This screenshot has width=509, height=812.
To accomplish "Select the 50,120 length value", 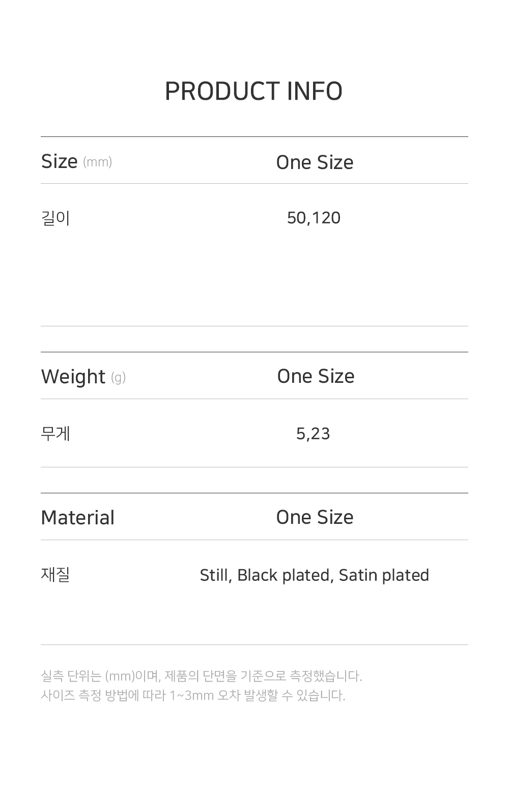I will (314, 218).
